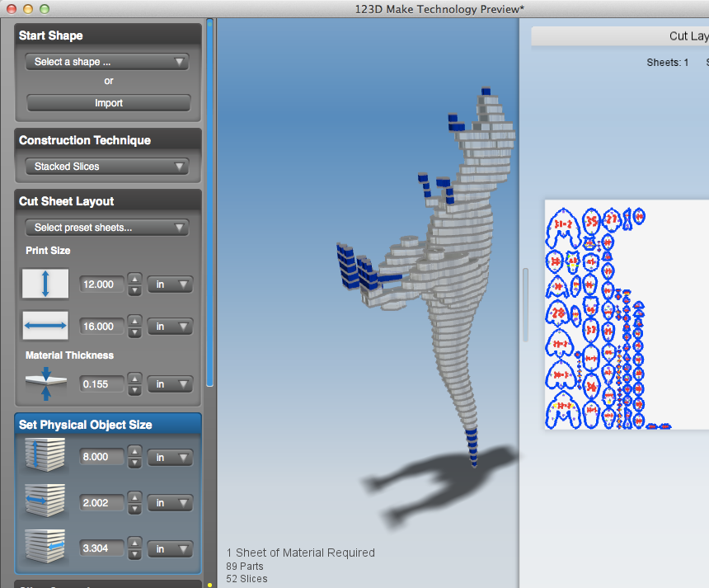Decrease the 16.000 print width with stepper down
Viewport: 709px width, 588px height.
[x=134, y=332]
